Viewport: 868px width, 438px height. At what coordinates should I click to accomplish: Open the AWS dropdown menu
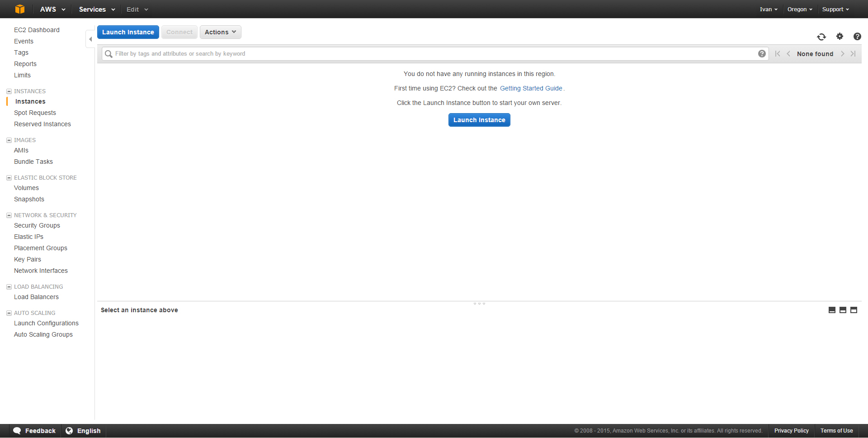pyautogui.click(x=52, y=9)
